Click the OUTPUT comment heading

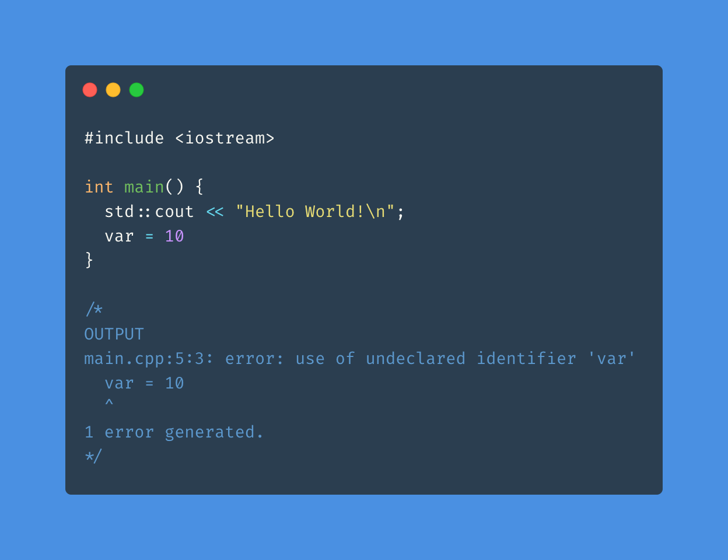coord(114,334)
